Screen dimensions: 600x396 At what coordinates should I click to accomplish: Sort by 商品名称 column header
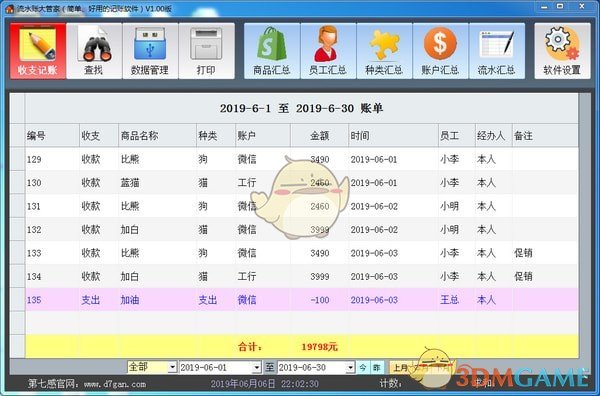tap(157, 135)
